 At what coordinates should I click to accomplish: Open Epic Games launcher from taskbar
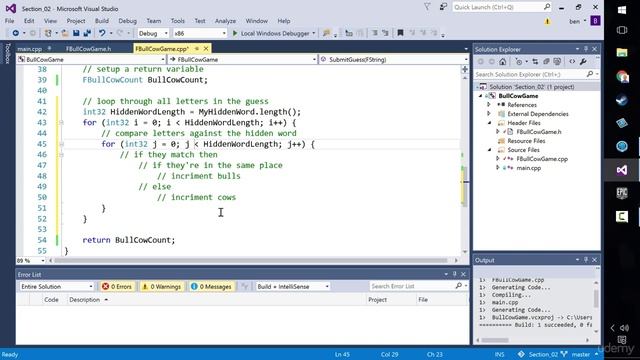tap(622, 193)
